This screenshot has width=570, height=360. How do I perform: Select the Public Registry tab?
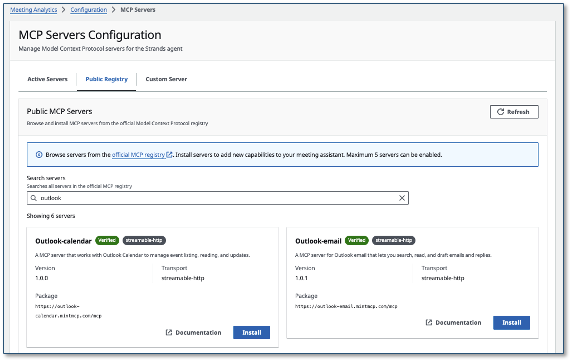pos(107,79)
